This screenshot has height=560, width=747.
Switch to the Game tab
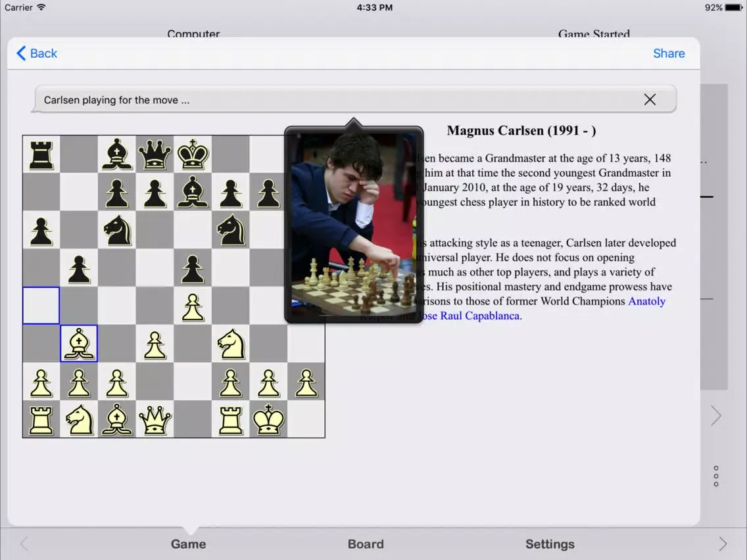(188, 544)
